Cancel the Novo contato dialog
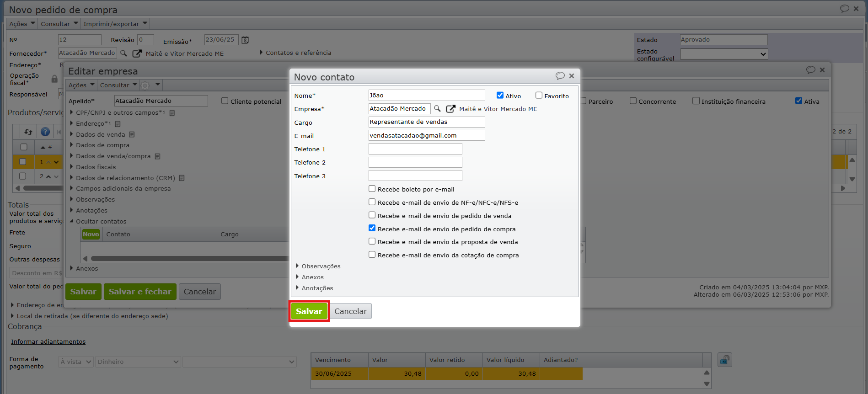Viewport: 868px width, 394px height. tap(350, 311)
